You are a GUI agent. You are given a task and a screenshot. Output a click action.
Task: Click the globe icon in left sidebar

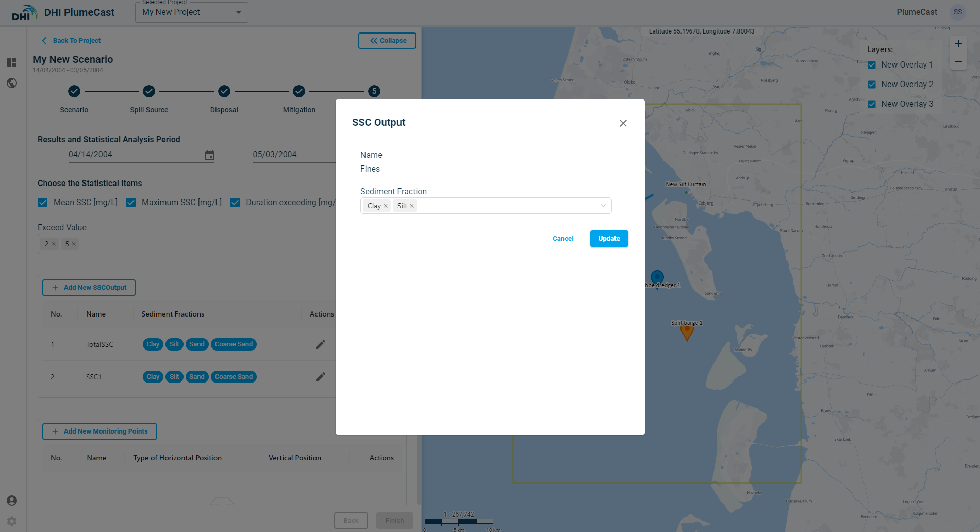pos(12,83)
